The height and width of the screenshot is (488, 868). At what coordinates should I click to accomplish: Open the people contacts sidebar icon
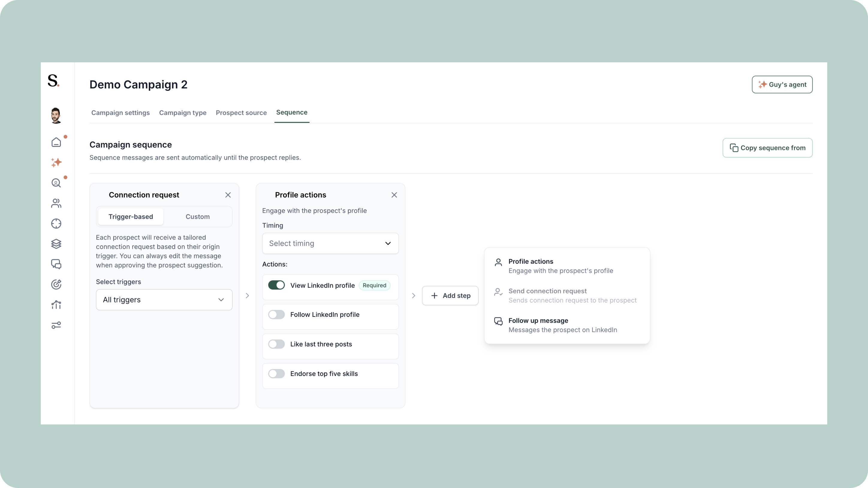click(56, 203)
